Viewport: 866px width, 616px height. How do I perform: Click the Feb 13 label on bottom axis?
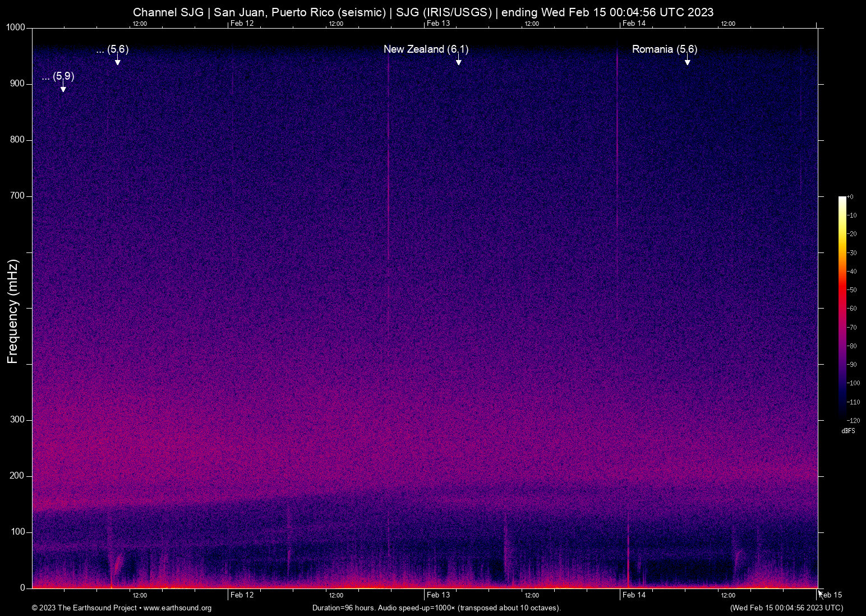(438, 595)
